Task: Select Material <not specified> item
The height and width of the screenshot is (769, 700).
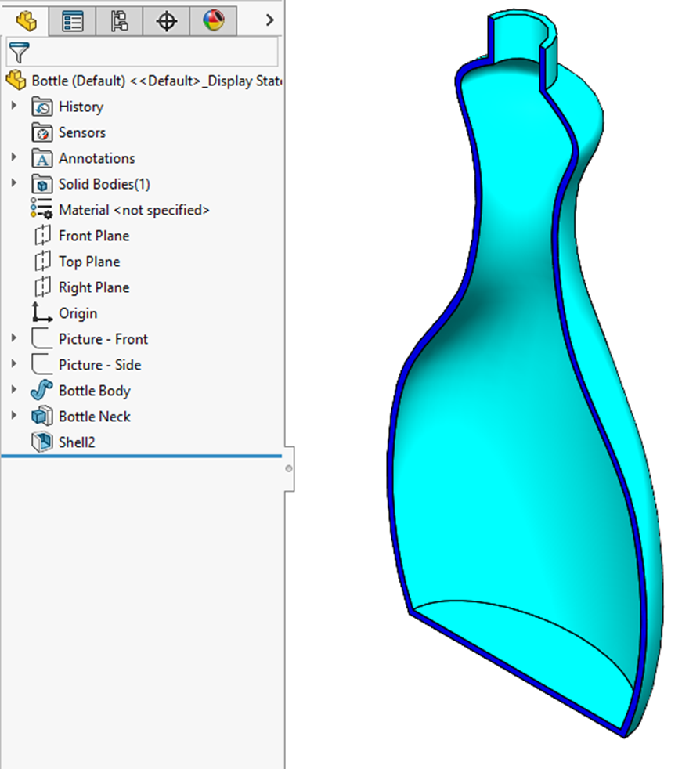Action: point(133,210)
